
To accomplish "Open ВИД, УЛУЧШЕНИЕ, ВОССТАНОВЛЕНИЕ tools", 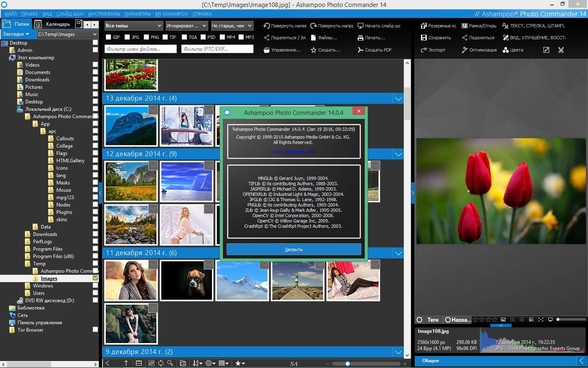I will [534, 38].
